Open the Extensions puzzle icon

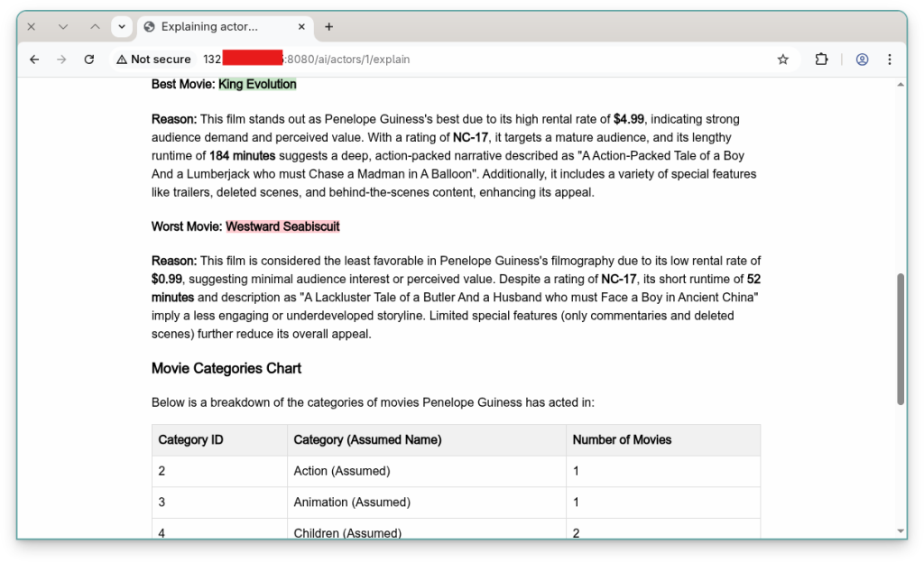coord(821,60)
